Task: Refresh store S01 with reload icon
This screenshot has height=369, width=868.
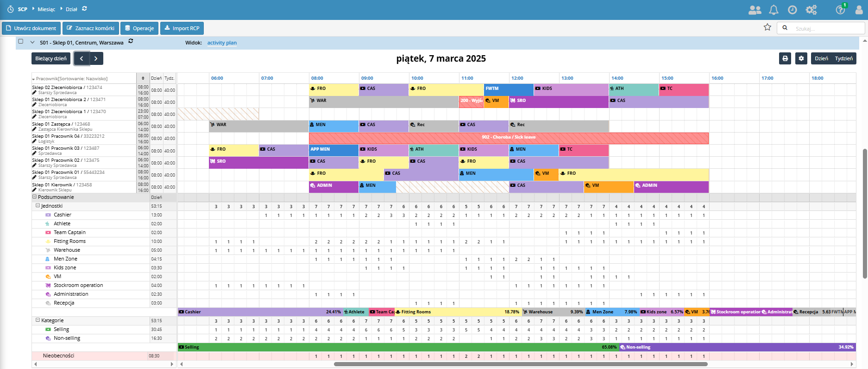Action: pyautogui.click(x=131, y=41)
